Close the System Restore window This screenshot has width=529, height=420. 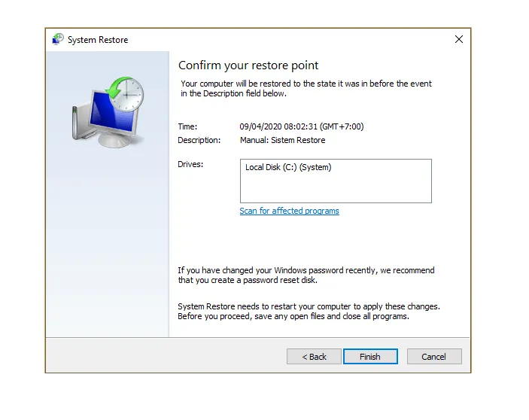[x=458, y=39]
